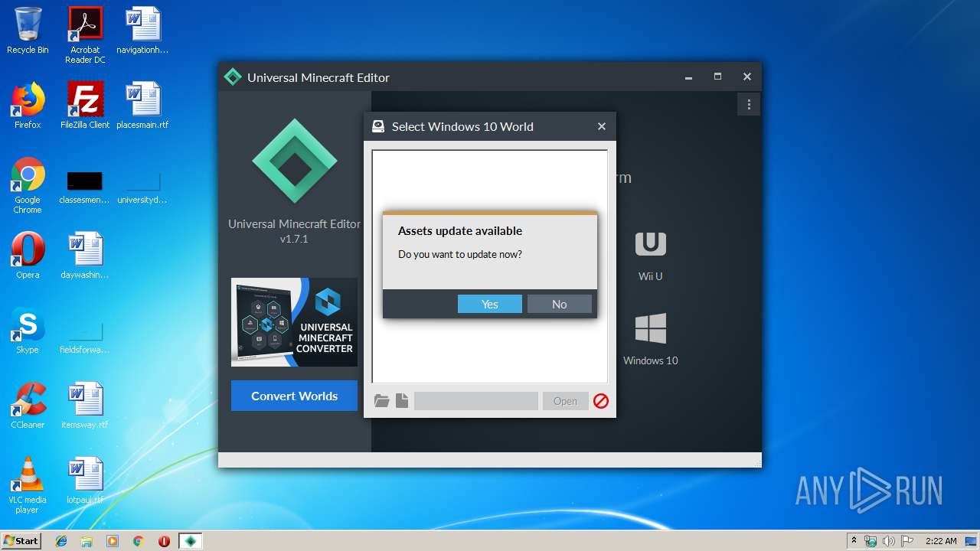The width and height of the screenshot is (980, 551).
Task: Click the drive icon in dialog title
Action: (378, 126)
